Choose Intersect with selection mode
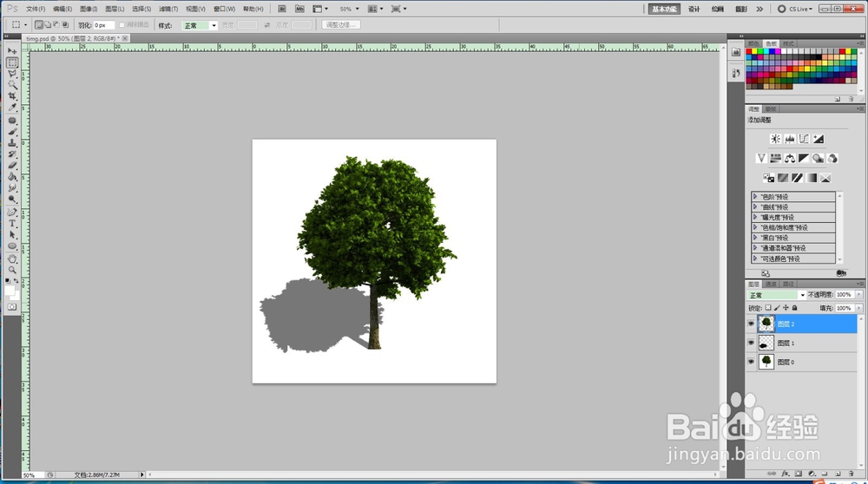This screenshot has height=484, width=868. (65, 25)
